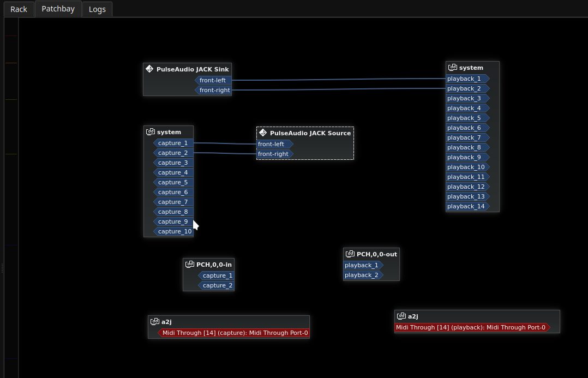
Task: Click the PCH,0,0-in box title
Action: [x=214, y=265]
